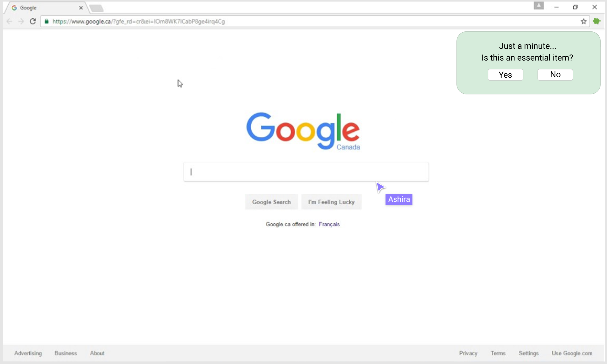
Task: Bookmark this page with the star icon
Action: tap(583, 22)
